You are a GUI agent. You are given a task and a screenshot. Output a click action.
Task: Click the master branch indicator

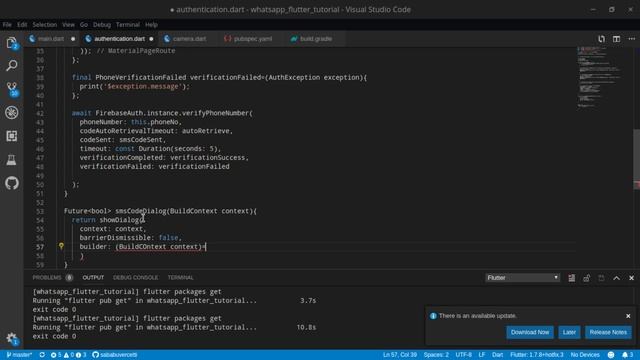click(x=19, y=355)
